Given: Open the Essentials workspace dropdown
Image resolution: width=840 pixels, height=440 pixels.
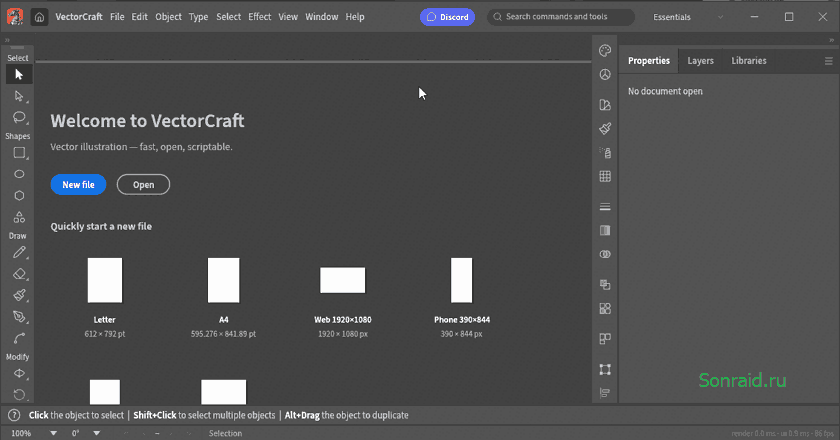Looking at the screenshot, I should (x=688, y=17).
